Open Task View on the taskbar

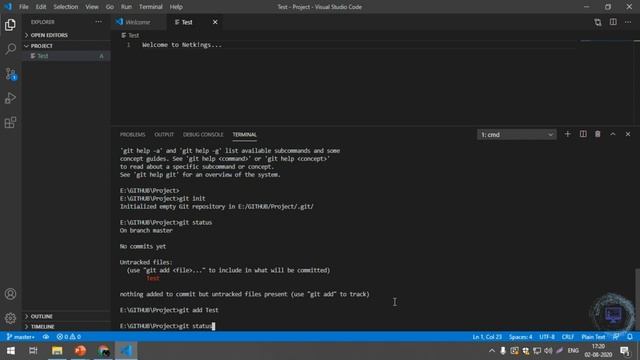[x=33, y=351]
